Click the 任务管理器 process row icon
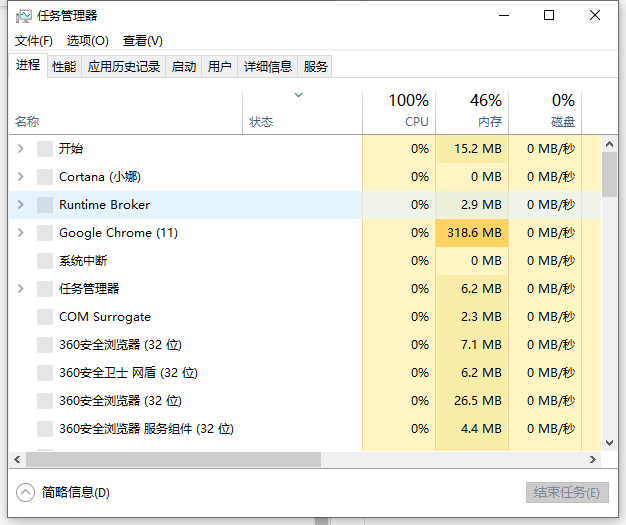 tap(44, 289)
